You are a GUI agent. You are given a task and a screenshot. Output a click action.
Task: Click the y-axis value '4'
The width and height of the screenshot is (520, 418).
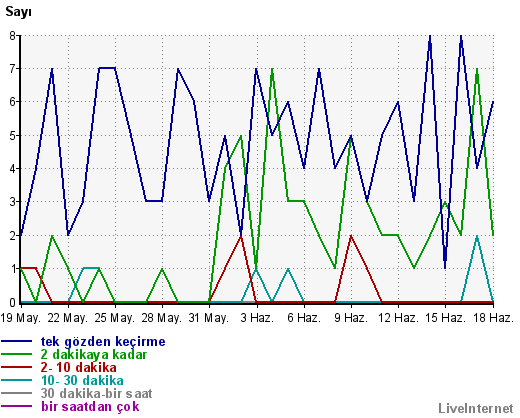[x=13, y=169]
